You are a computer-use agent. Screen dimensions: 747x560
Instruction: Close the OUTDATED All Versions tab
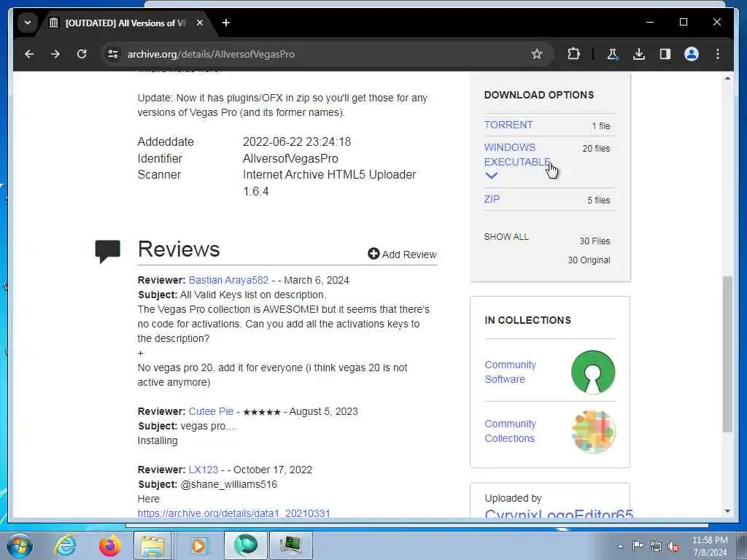tap(200, 23)
